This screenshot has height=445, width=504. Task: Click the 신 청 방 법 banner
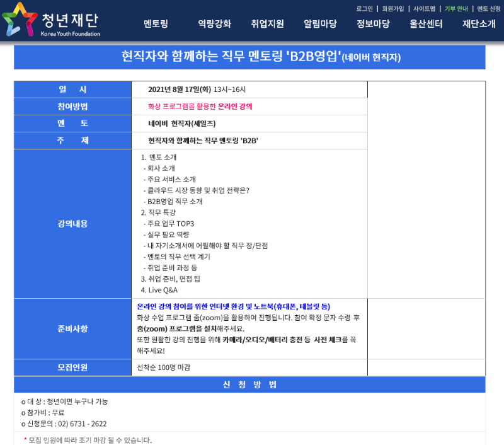pos(249,384)
